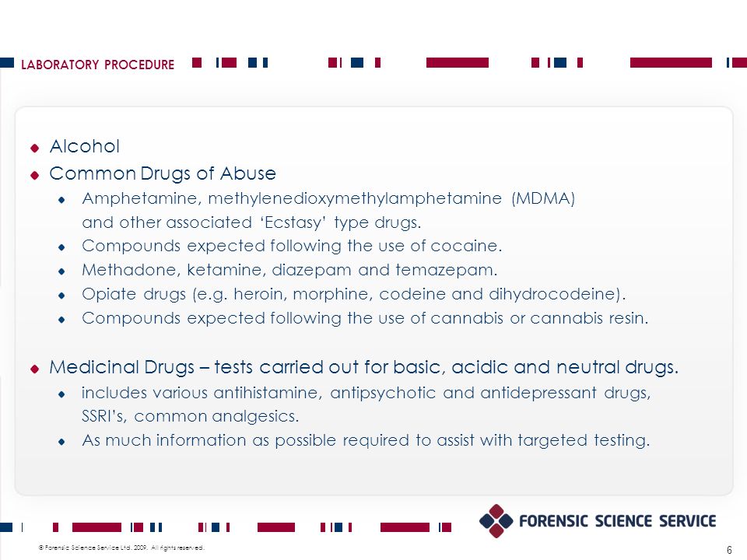The image size is (747, 560).
Task: Click the blue bullet beside the Methadone line
Action: point(61,271)
